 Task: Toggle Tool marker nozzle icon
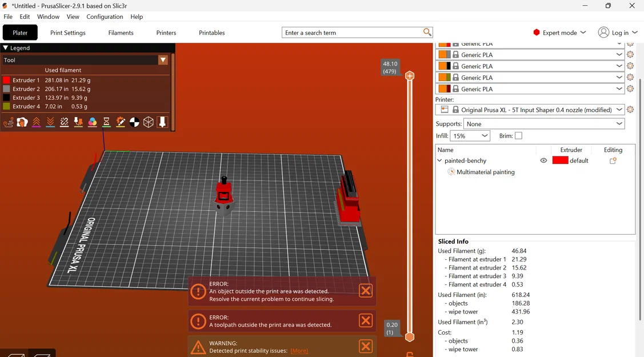(162, 122)
